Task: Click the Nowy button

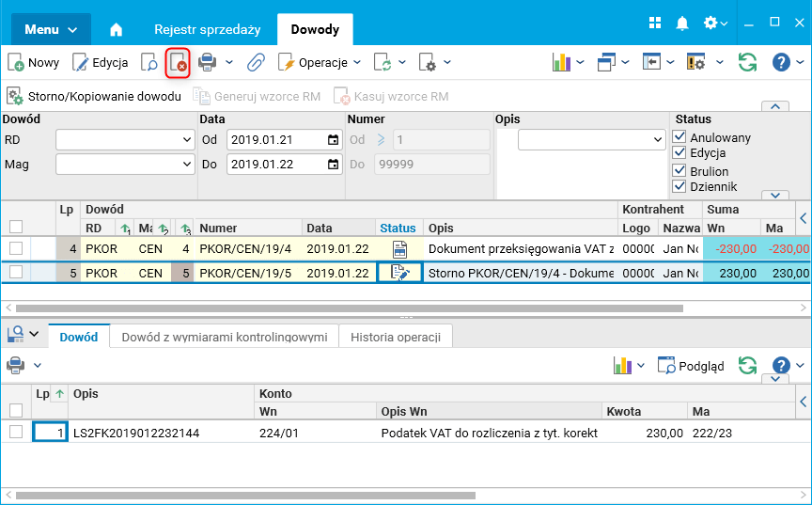Action: coord(34,63)
